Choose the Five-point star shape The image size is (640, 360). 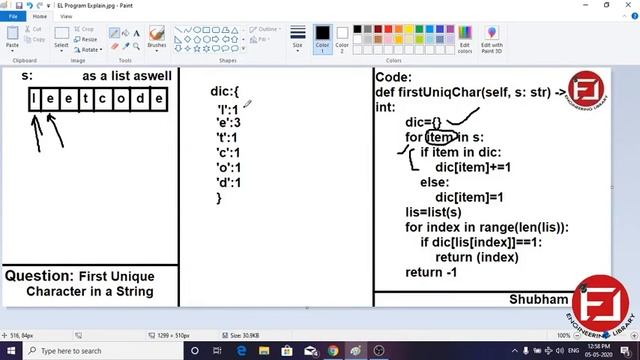[x=197, y=49]
